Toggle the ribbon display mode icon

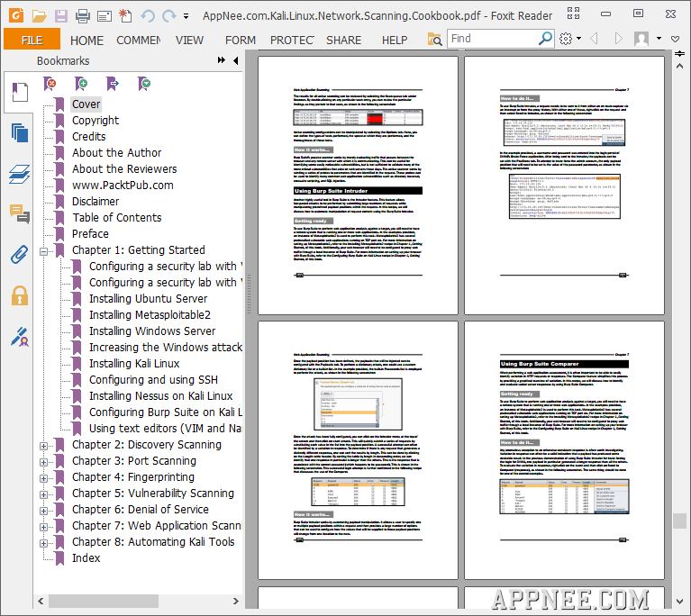[x=573, y=14]
